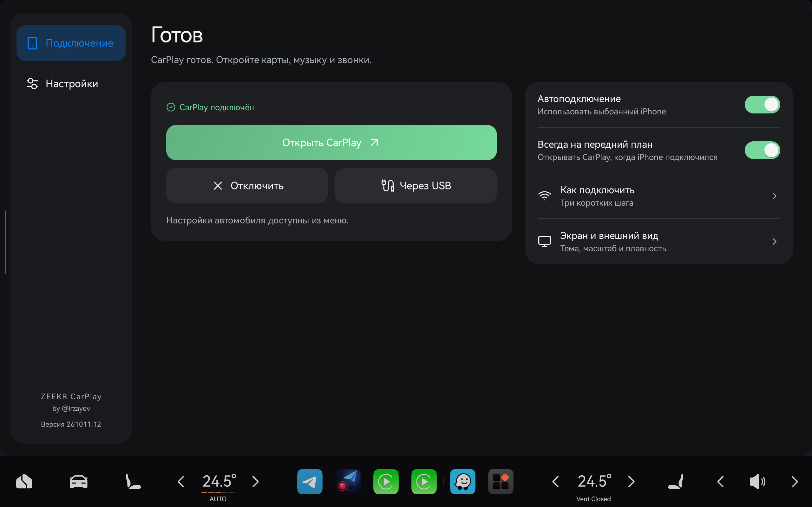
Task: Launch the Waze app icon
Action: [462, 482]
